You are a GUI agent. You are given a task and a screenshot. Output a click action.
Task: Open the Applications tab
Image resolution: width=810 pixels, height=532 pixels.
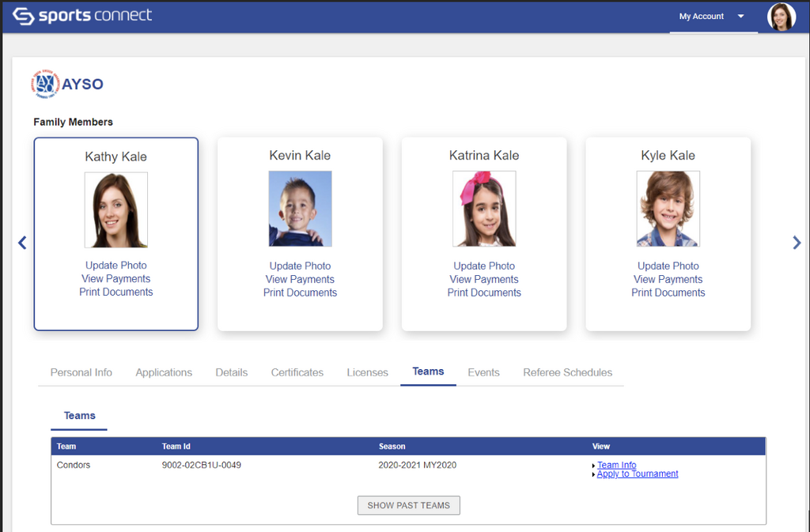[164, 372]
